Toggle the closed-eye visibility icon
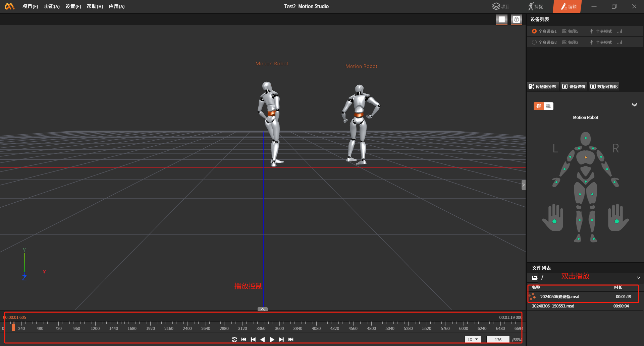Image resolution: width=644 pixels, height=346 pixels. (634, 105)
